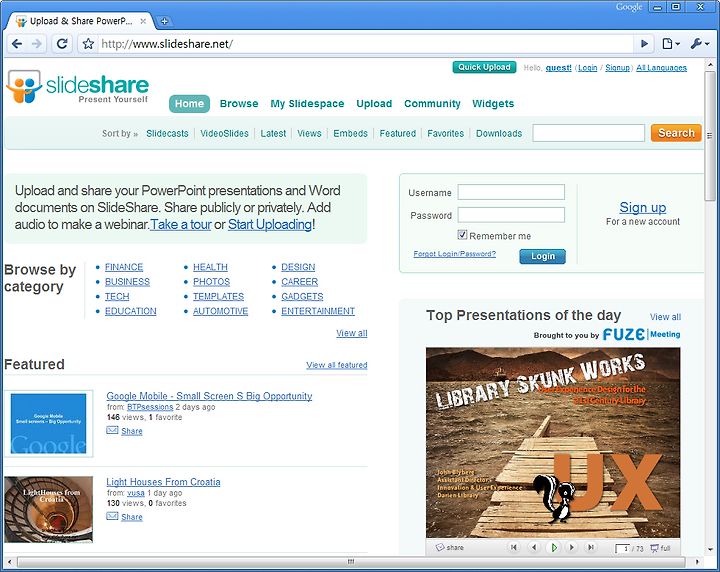The width and height of the screenshot is (720, 572).
Task: Click the vertical scrollbar thumb
Action: tap(710, 135)
